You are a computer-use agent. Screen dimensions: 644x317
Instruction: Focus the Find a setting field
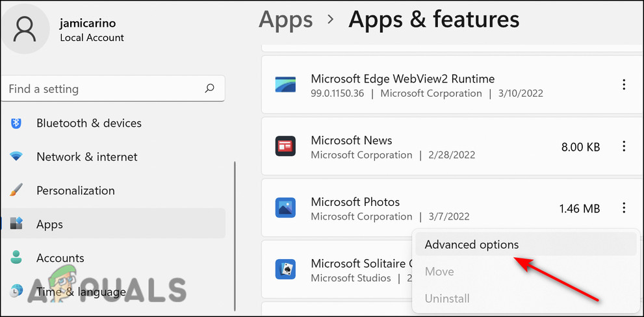click(x=113, y=89)
